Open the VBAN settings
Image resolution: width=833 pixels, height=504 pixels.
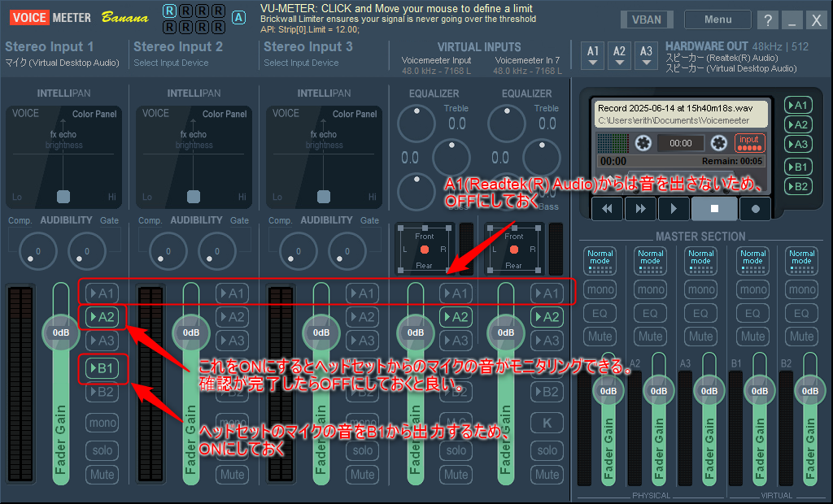pos(647,20)
